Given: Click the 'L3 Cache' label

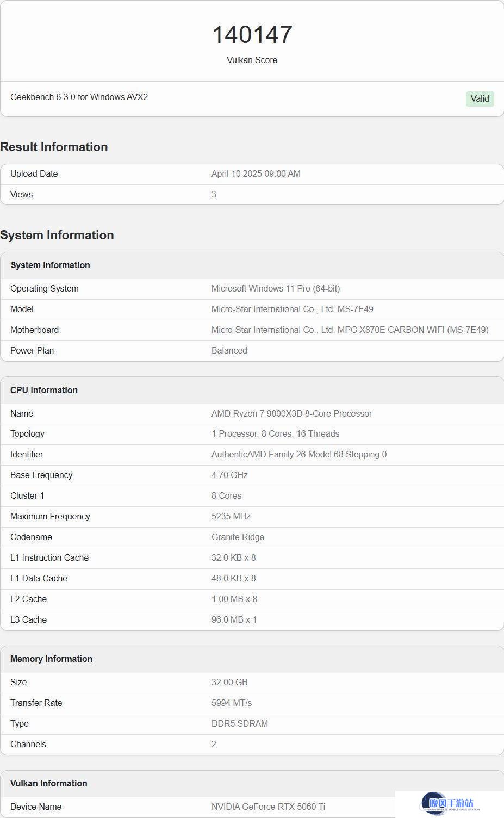Looking at the screenshot, I should [28, 620].
